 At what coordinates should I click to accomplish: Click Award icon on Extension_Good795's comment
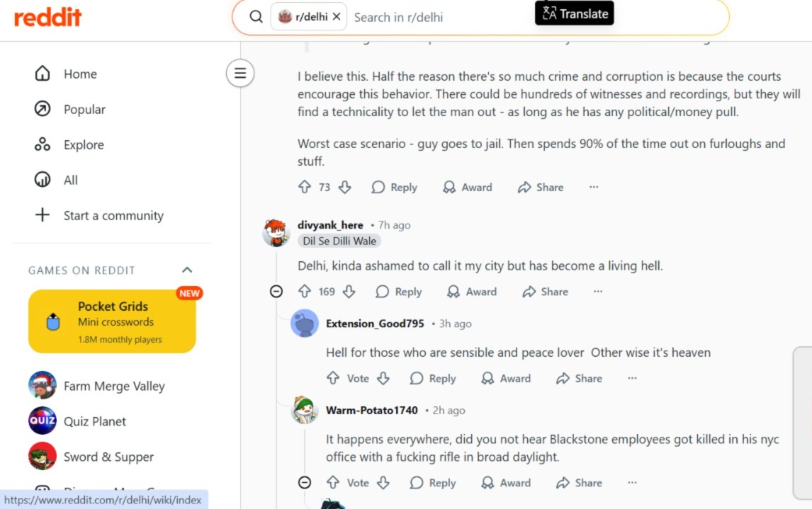(x=487, y=379)
